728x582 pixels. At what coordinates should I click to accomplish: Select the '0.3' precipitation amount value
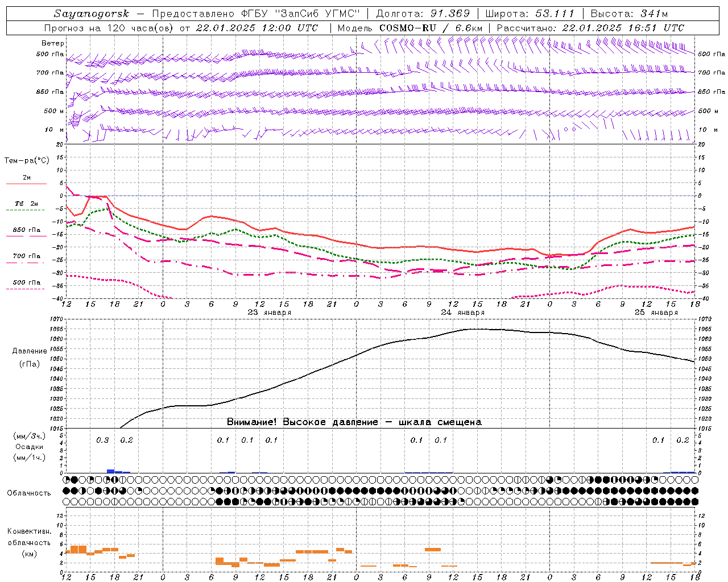point(102,440)
